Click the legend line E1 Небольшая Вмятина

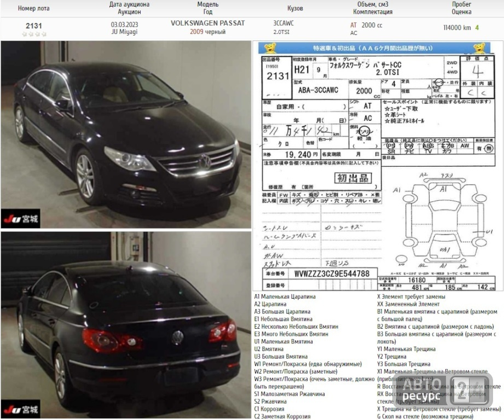point(283,319)
